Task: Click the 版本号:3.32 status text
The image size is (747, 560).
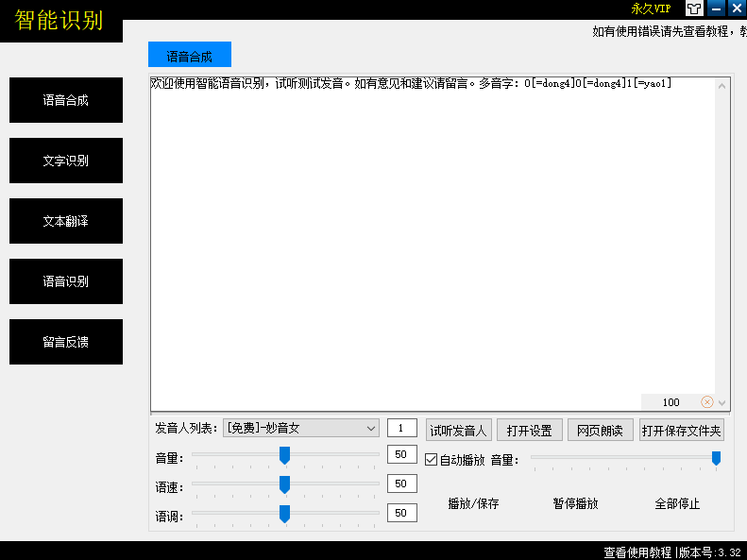Action: point(710,552)
